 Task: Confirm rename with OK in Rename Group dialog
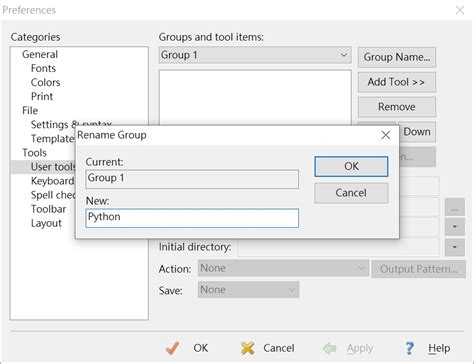pos(351,166)
